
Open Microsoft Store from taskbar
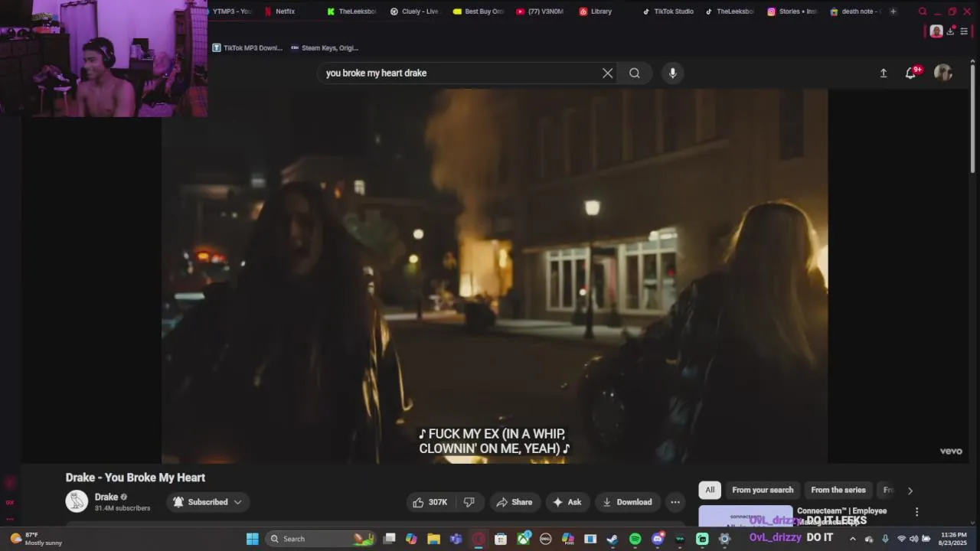tap(501, 539)
